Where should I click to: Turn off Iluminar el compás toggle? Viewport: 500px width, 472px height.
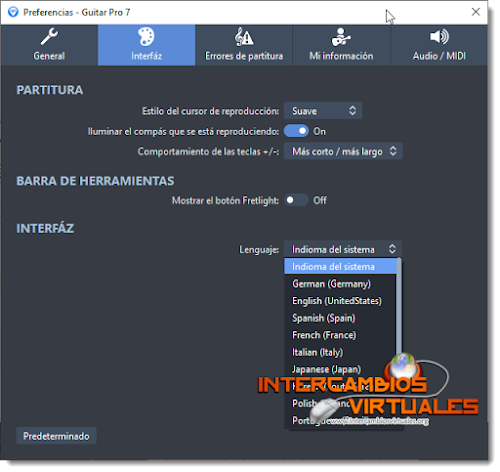pyautogui.click(x=296, y=131)
